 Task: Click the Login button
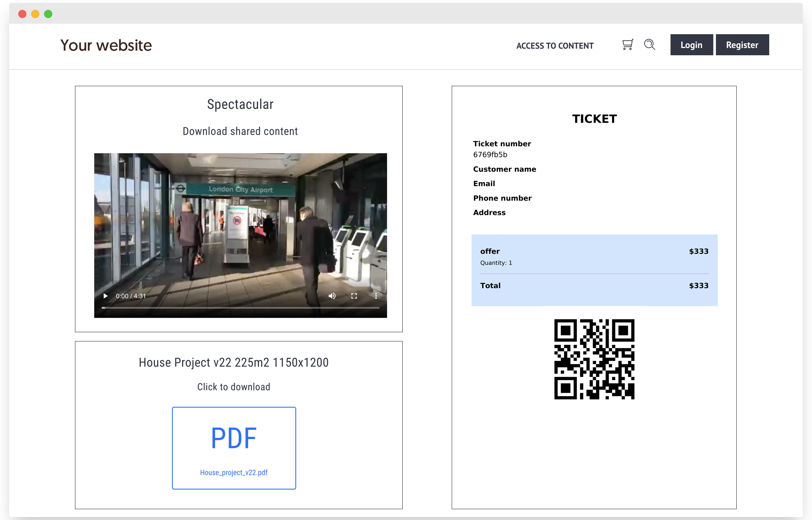[x=691, y=45]
